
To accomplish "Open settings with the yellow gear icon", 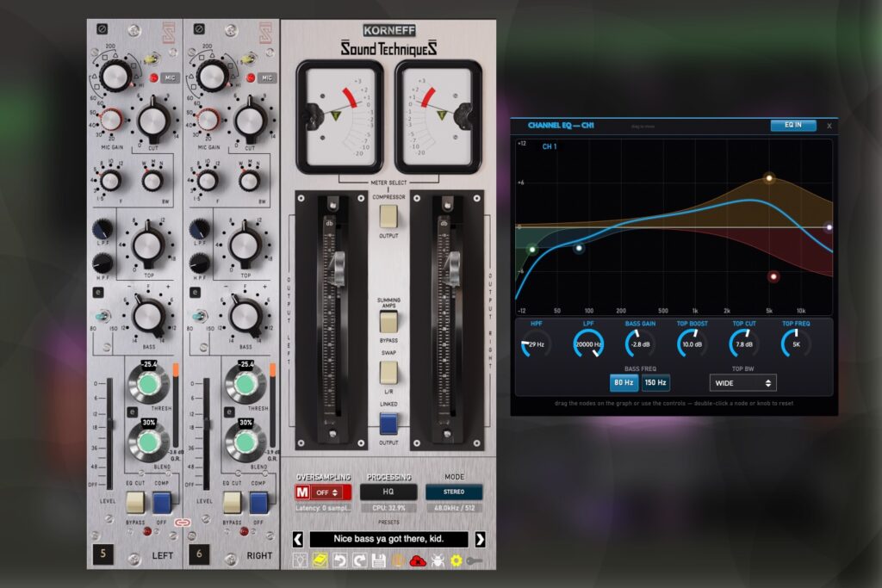I will click(x=457, y=560).
